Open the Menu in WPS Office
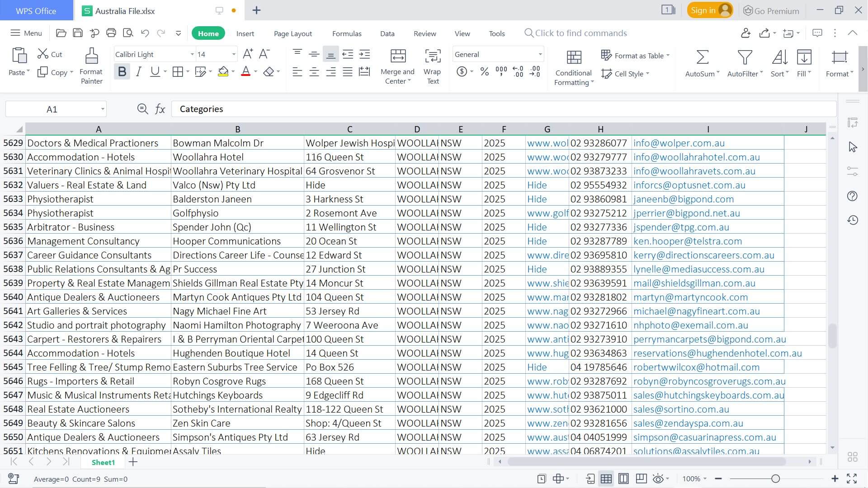The image size is (868, 488). click(x=26, y=33)
